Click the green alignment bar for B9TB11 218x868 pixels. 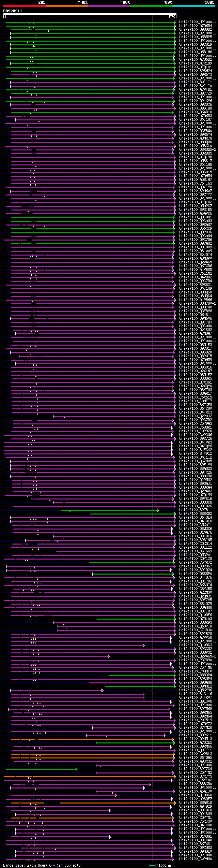pyautogui.click(x=110, y=510)
